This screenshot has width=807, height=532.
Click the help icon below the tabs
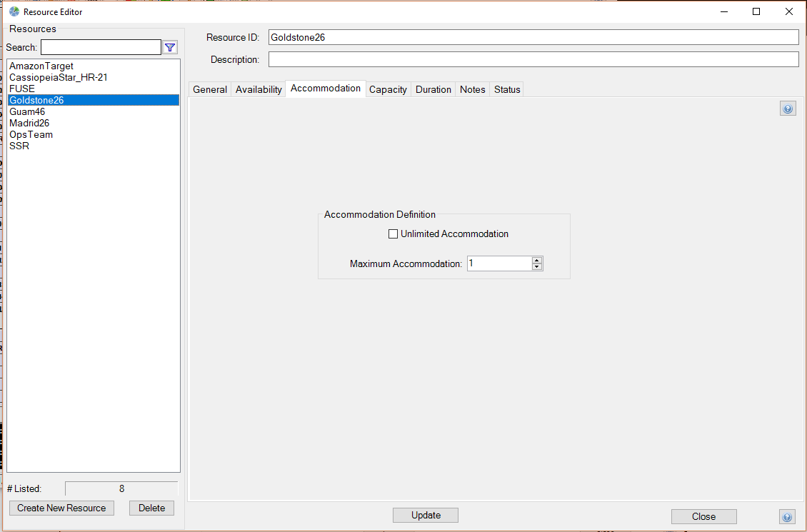click(788, 109)
